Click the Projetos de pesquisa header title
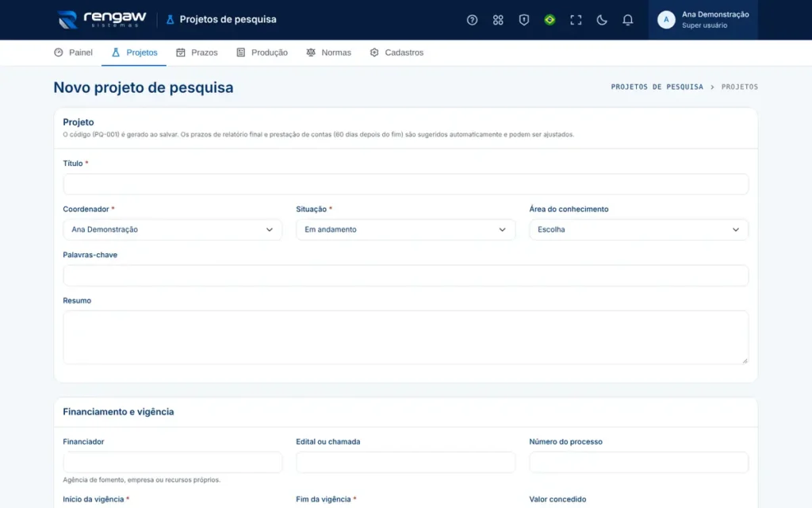Image resolution: width=812 pixels, height=508 pixels. [x=228, y=20]
